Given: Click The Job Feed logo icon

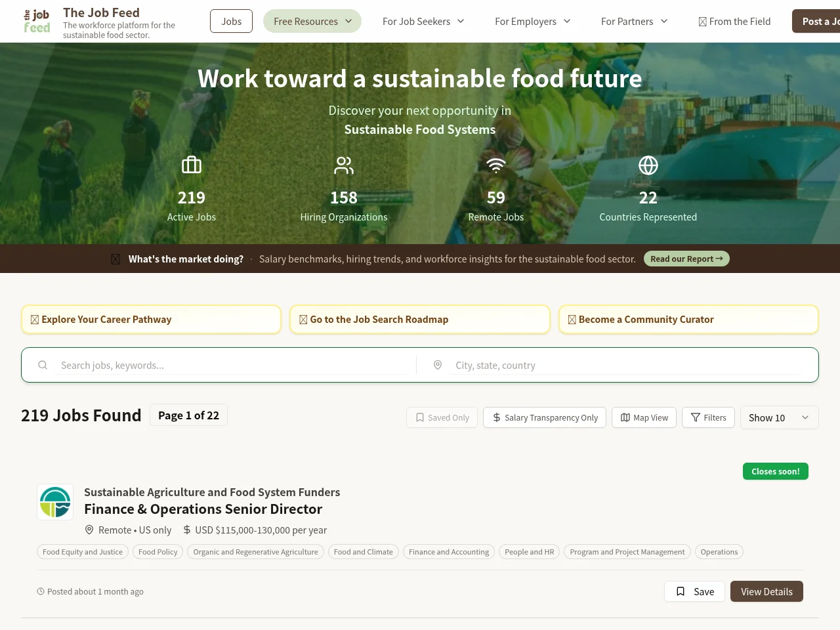Looking at the screenshot, I should tap(37, 21).
